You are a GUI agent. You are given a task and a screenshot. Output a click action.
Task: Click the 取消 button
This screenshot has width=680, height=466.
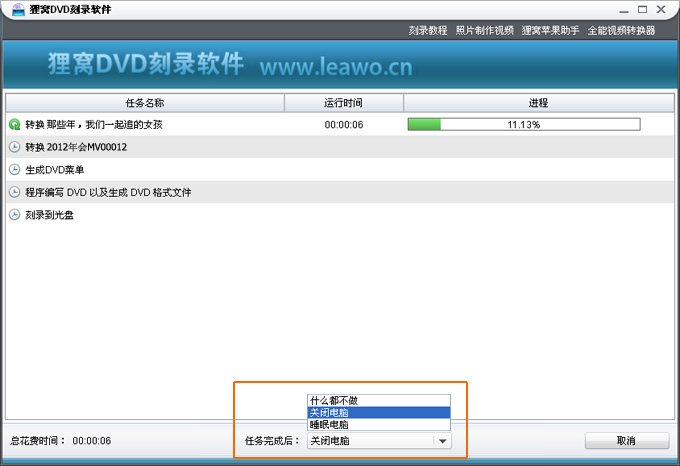(627, 441)
